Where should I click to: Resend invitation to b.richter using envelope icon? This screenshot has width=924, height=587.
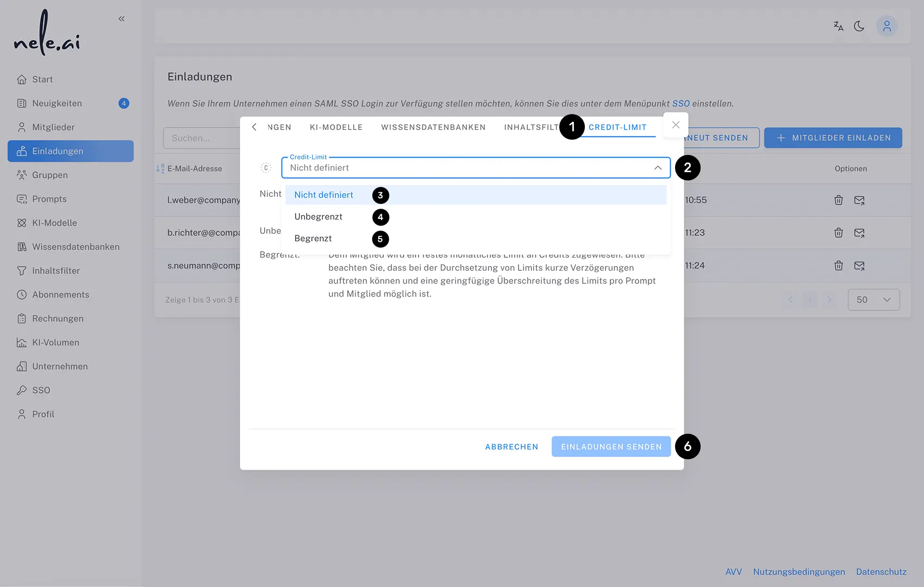(859, 233)
